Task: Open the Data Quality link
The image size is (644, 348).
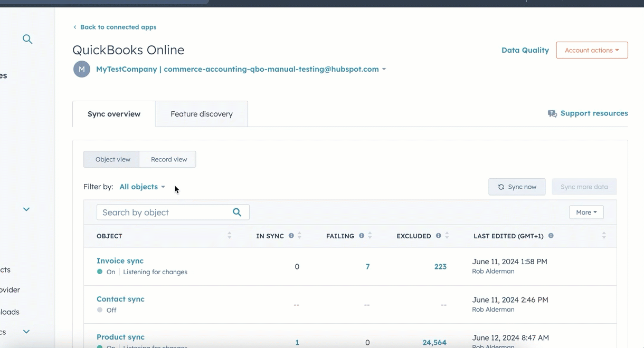Action: (x=525, y=50)
